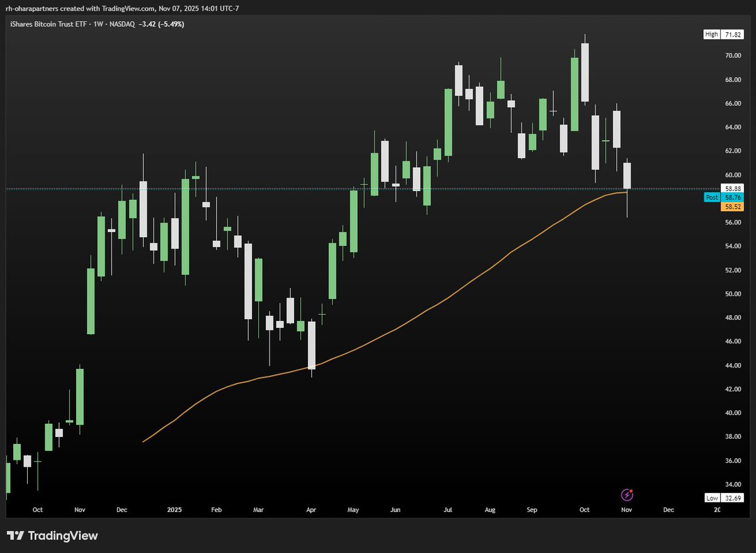
Task: Click the most recent weekly candle at 58.88
Action: [627, 176]
